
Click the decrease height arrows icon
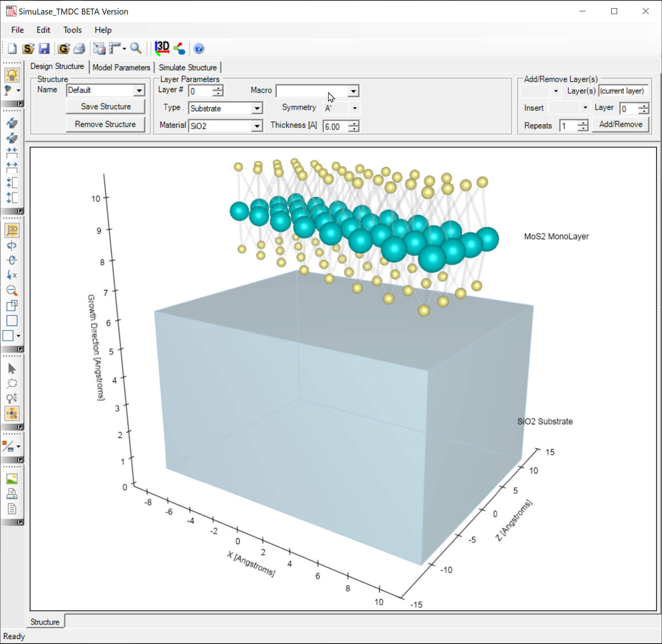(x=12, y=183)
